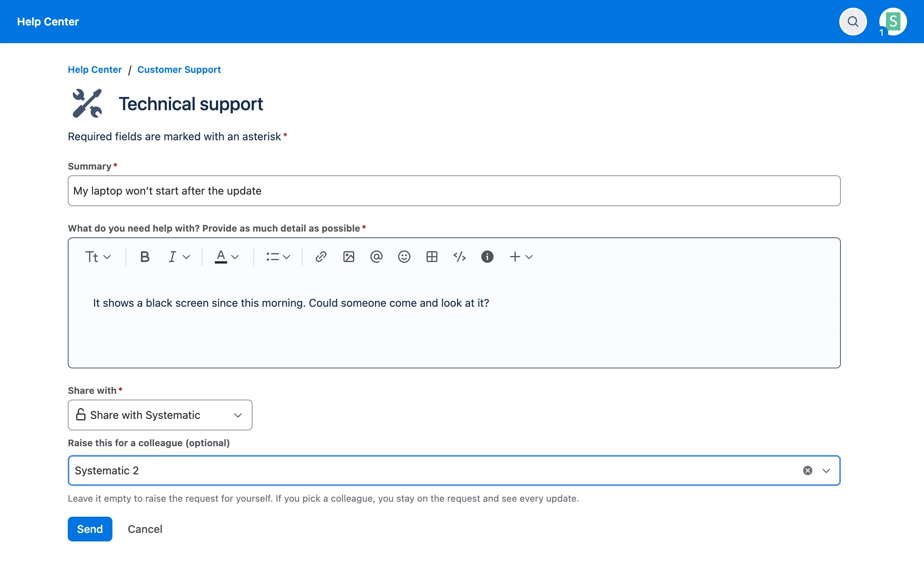The height and width of the screenshot is (578, 924).
Task: Insert an info panel
Action: pyautogui.click(x=487, y=257)
